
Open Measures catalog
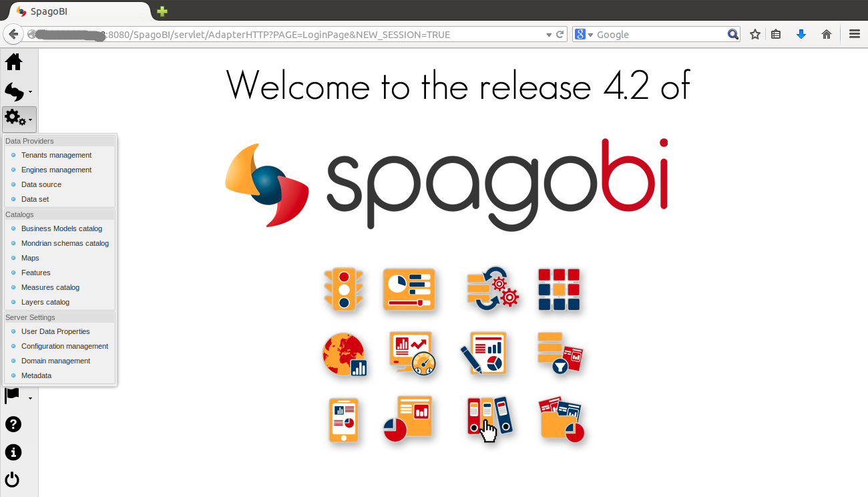coord(50,287)
